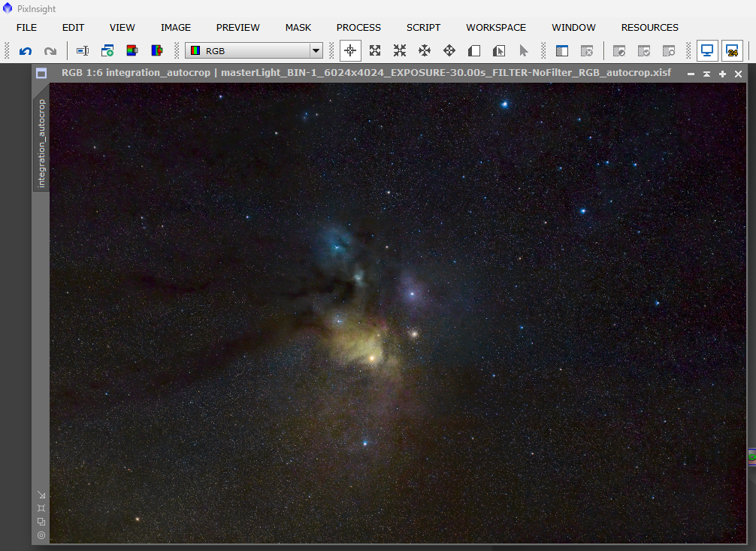Open the VIEW menu
This screenshot has height=551, width=756.
tap(122, 28)
